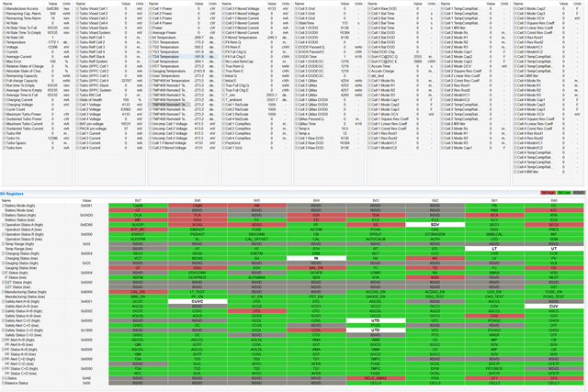Expand the Balance Status row

(4, 384)
